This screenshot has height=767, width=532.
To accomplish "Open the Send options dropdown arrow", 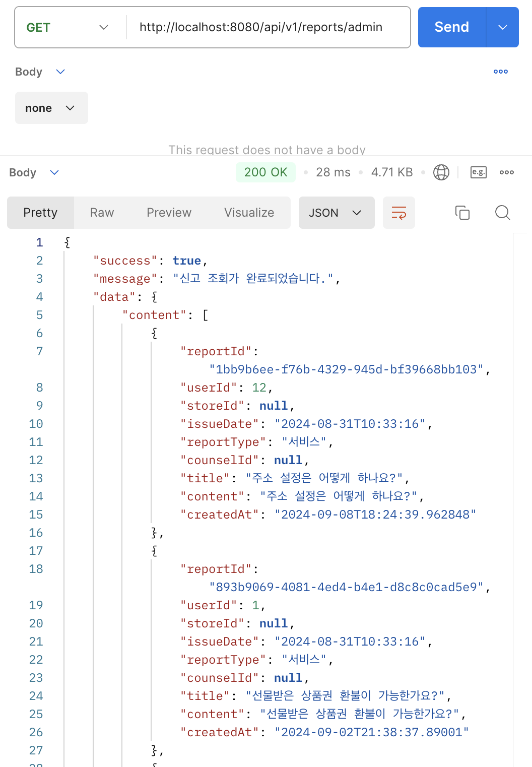I will click(502, 27).
